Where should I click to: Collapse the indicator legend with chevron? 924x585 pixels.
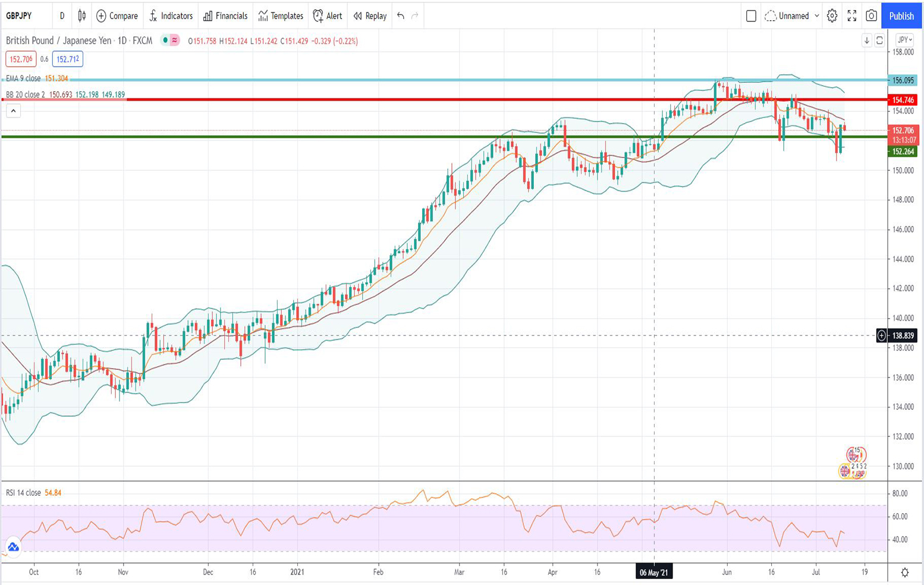pos(13,111)
